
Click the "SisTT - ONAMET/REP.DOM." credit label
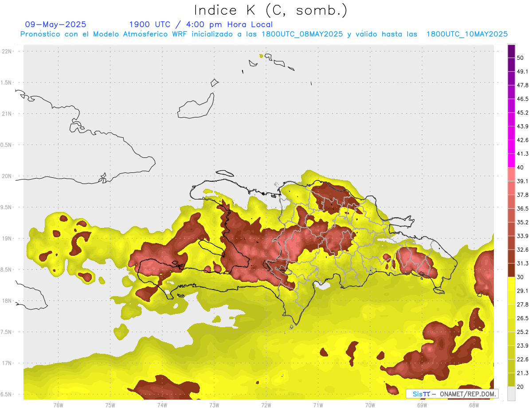[452, 394]
